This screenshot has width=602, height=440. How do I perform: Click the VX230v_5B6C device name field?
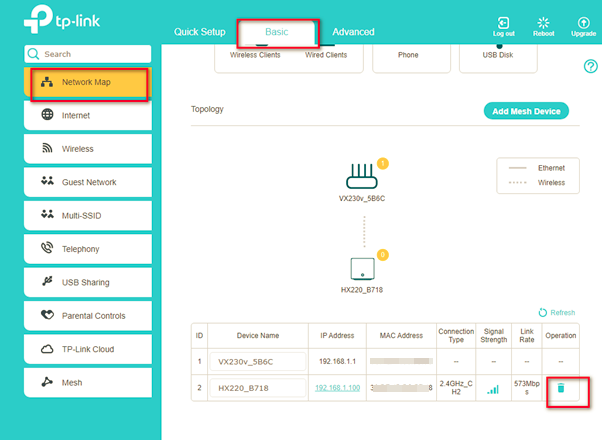tap(258, 362)
